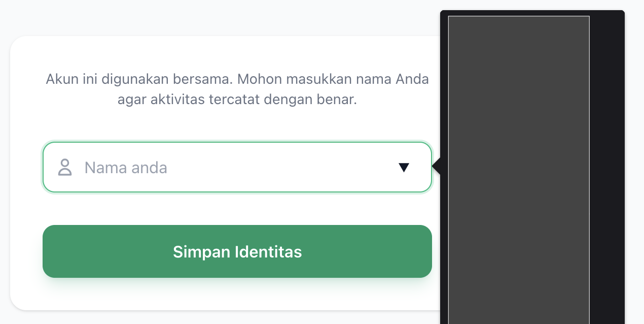
Task: Click the popup's pointer triangle beside the field
Action: pyautogui.click(x=436, y=166)
